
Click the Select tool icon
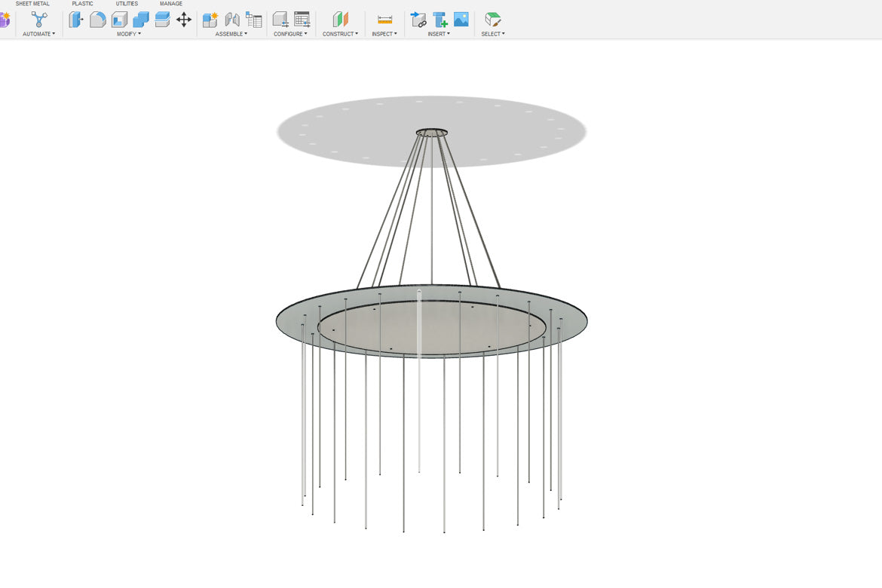click(492, 20)
